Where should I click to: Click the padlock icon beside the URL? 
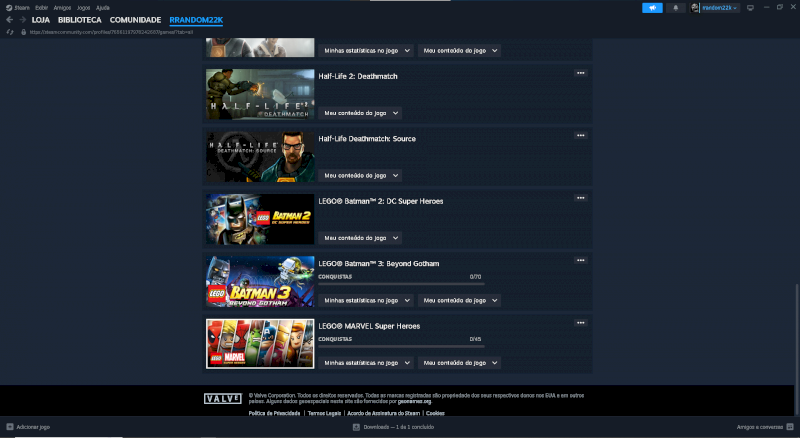click(23, 32)
